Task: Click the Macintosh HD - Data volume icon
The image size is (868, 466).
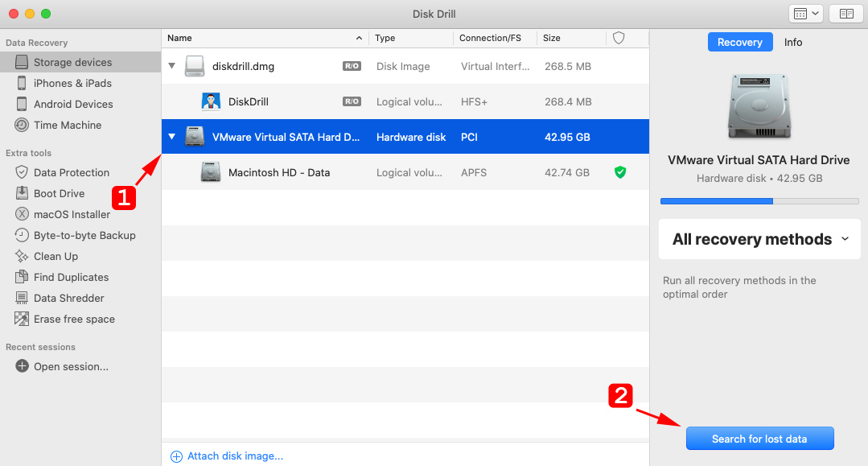Action: pos(210,172)
